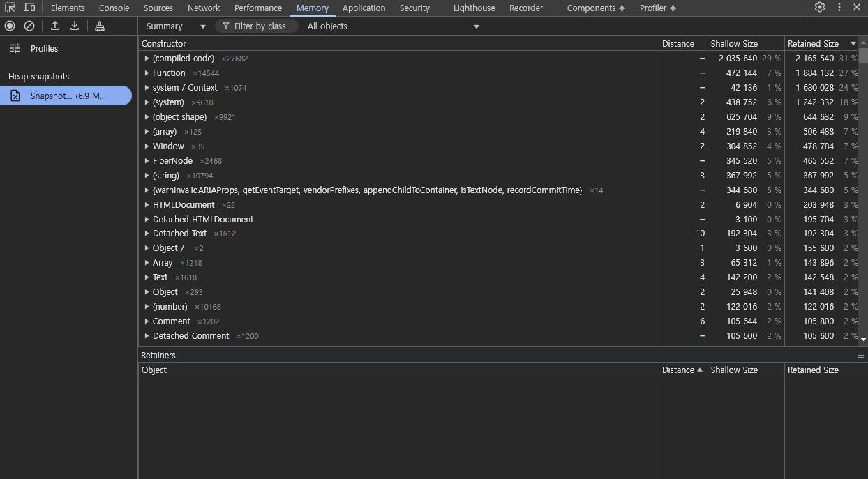This screenshot has height=479, width=868.
Task: Switch to the Network tab
Action: pyautogui.click(x=204, y=8)
